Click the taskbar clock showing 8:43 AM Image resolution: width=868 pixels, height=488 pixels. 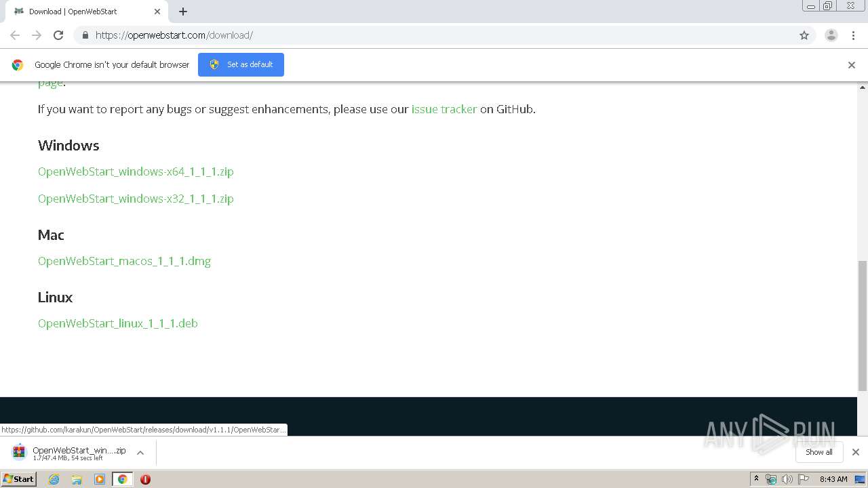833,479
